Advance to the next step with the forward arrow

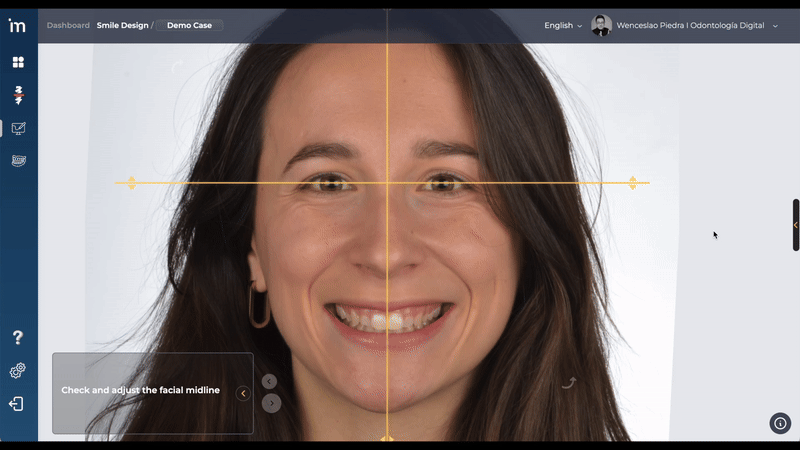click(271, 403)
